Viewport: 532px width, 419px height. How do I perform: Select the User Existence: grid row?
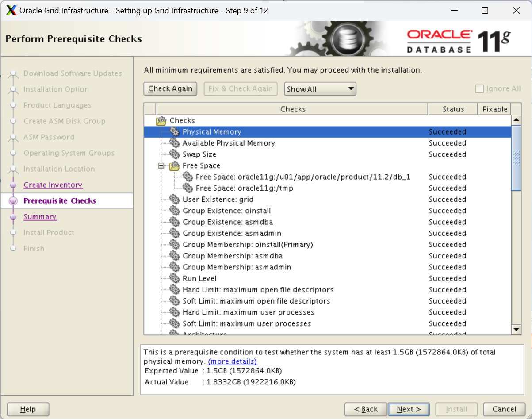coord(327,199)
